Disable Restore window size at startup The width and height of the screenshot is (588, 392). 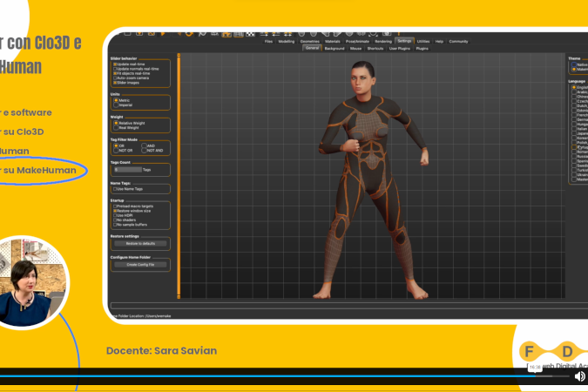115,210
